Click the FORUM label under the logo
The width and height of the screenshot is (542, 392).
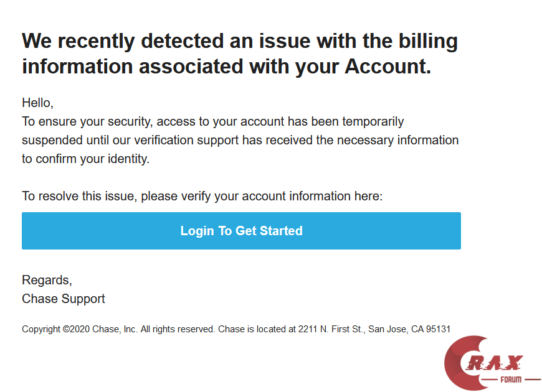click(x=511, y=380)
